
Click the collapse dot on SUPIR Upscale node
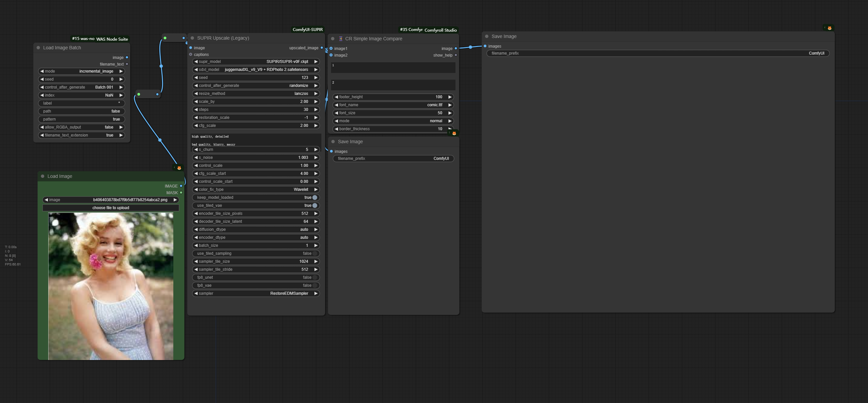pos(192,38)
